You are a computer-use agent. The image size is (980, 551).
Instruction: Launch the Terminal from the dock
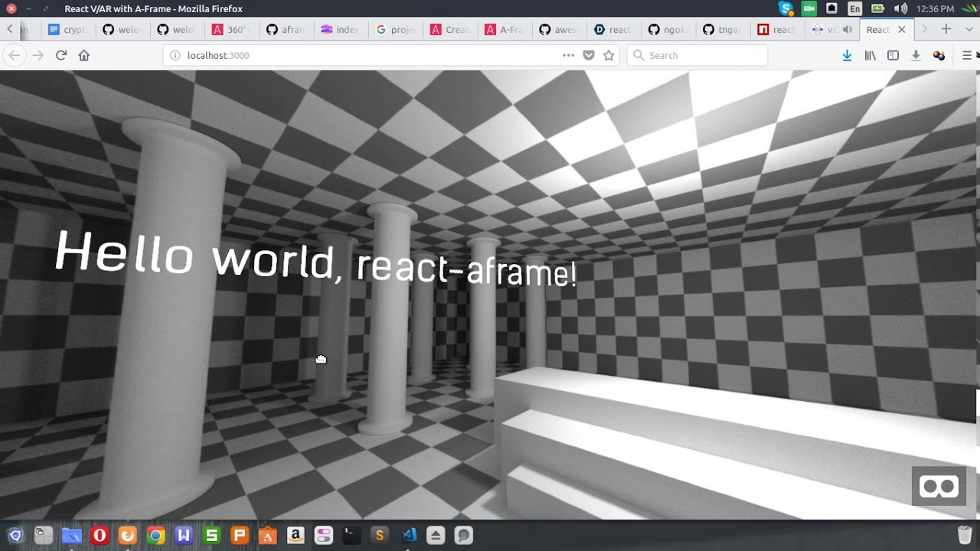[x=351, y=536]
